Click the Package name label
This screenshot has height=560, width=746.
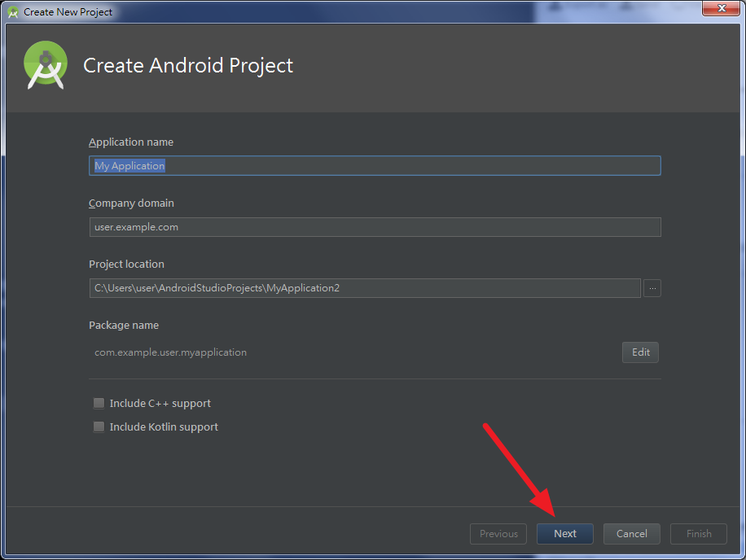coord(124,325)
